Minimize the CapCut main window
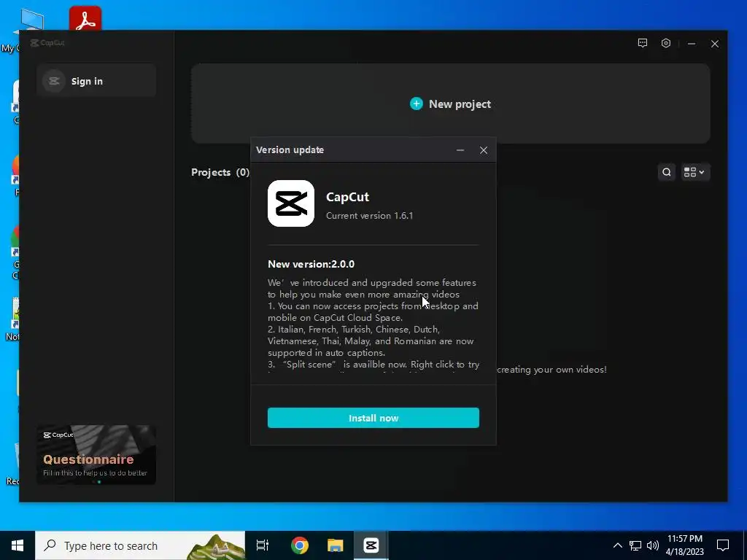 tap(692, 43)
